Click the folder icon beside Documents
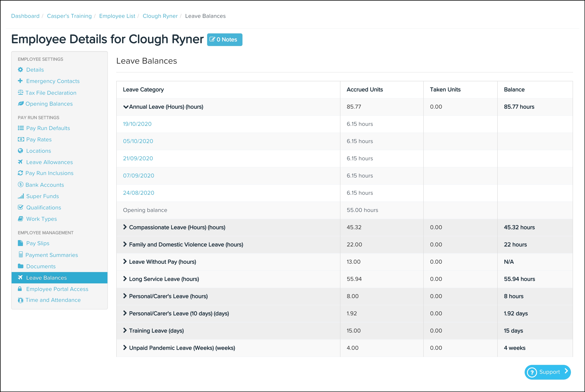 [21, 266]
